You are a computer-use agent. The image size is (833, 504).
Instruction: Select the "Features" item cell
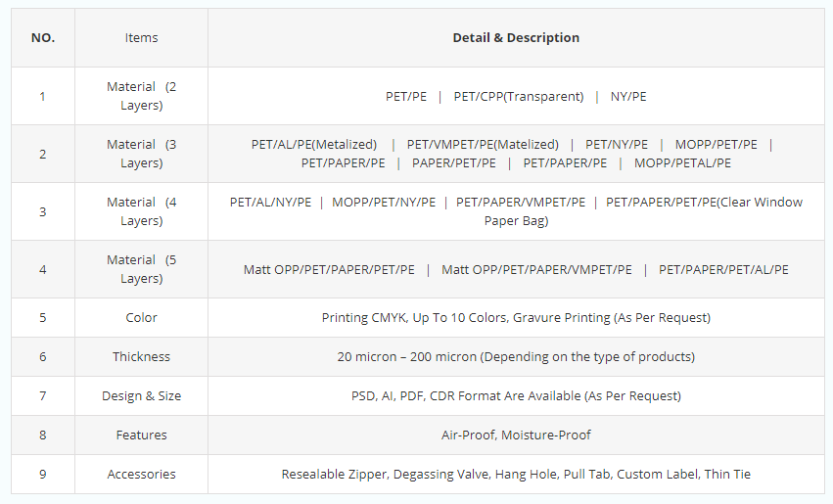point(141,435)
